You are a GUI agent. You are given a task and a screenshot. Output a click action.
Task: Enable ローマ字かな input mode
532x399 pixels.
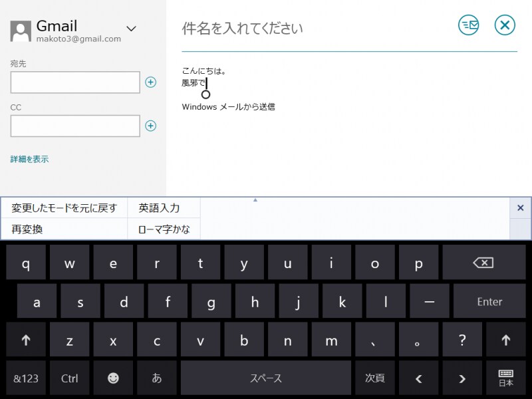tap(163, 226)
